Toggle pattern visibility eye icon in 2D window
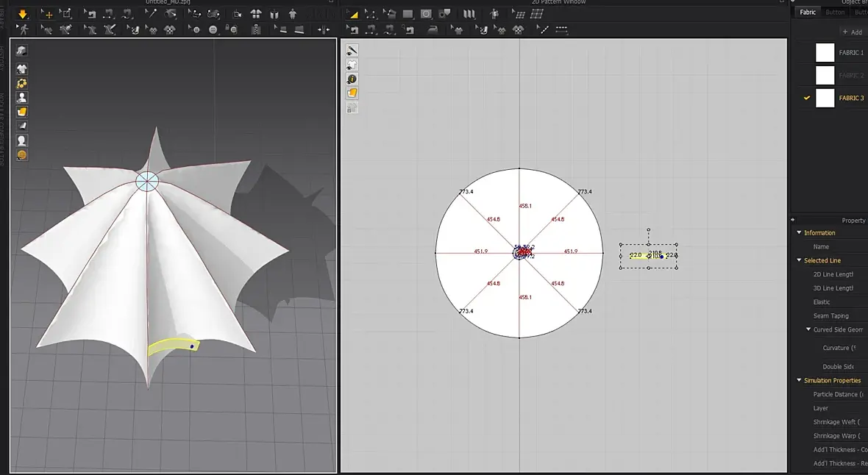868x475 pixels. [x=352, y=64]
